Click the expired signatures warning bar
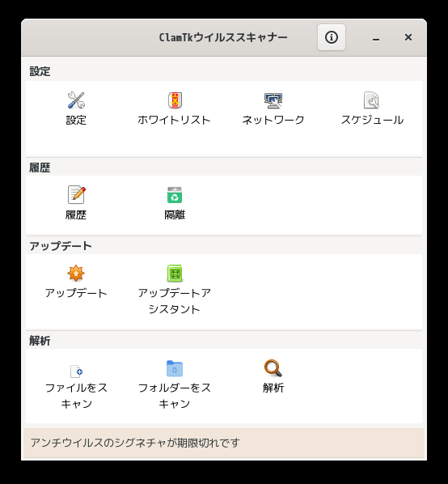The width and height of the screenshot is (448, 484). (224, 443)
